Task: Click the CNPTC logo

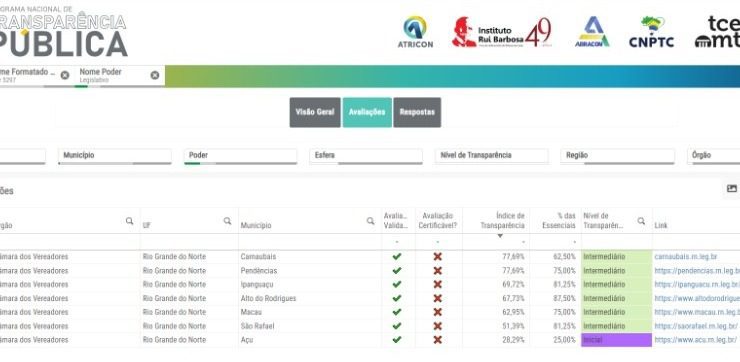Action: point(651,32)
